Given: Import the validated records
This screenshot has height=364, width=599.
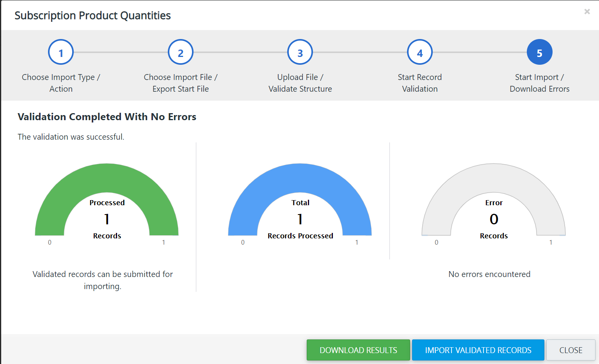Looking at the screenshot, I should (478, 350).
